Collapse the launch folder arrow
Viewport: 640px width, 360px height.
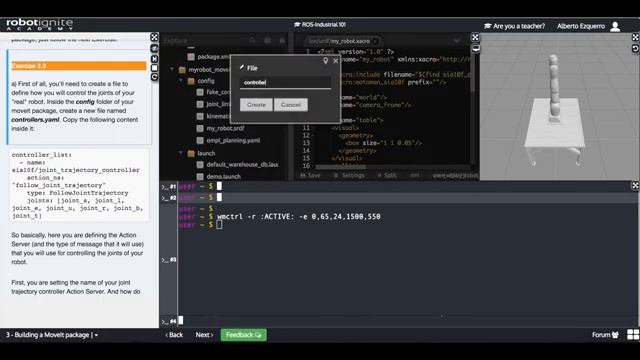(181, 153)
